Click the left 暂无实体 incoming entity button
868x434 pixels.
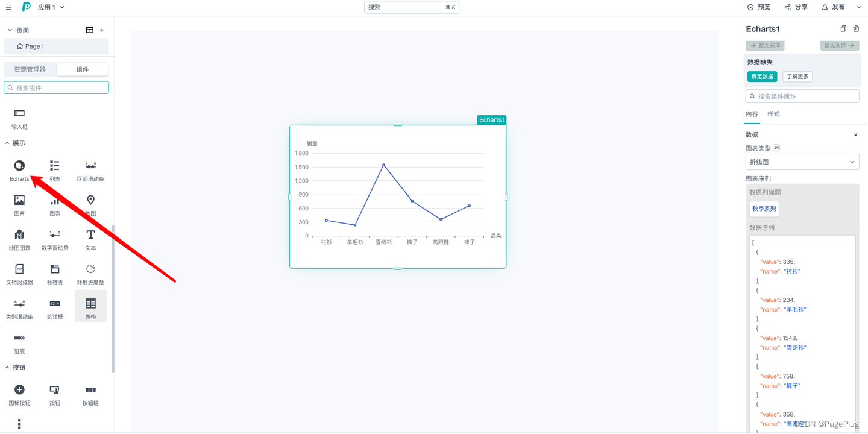tap(765, 45)
